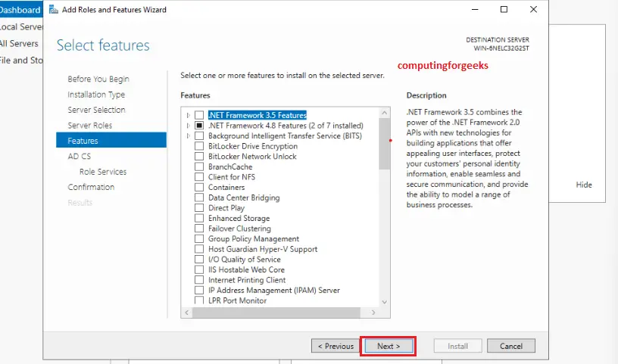Enable Internet Printing Client checkbox
The image size is (618, 364).
pos(199,280)
